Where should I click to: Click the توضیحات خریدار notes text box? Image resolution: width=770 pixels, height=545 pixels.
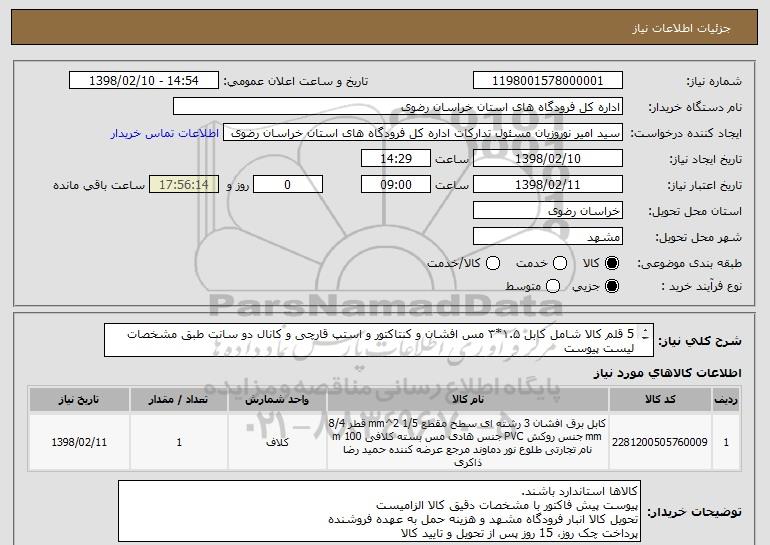click(x=379, y=511)
